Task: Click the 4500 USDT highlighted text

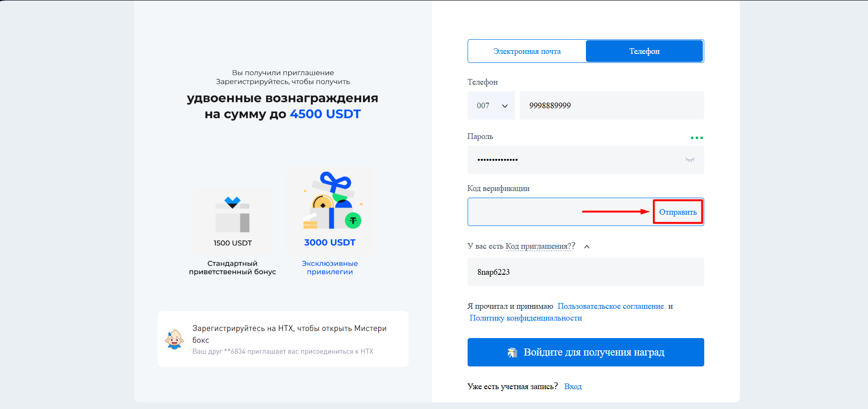Action: [325, 114]
